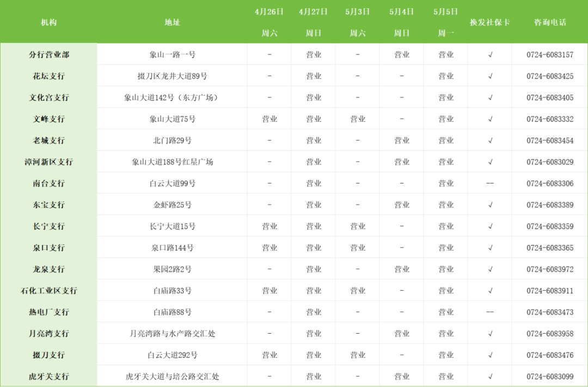The height and width of the screenshot is (387, 588).
Task: Select the 5月5日 周一 header
Action: tap(445, 22)
